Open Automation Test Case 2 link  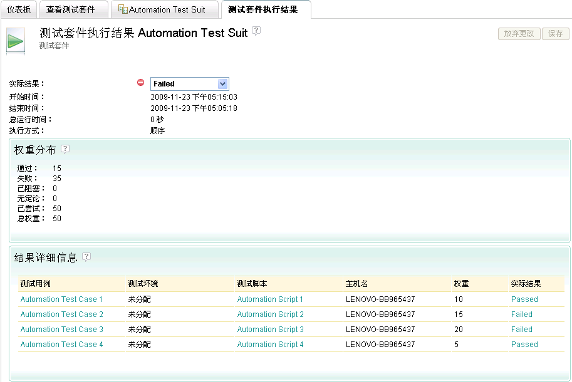[62, 314]
